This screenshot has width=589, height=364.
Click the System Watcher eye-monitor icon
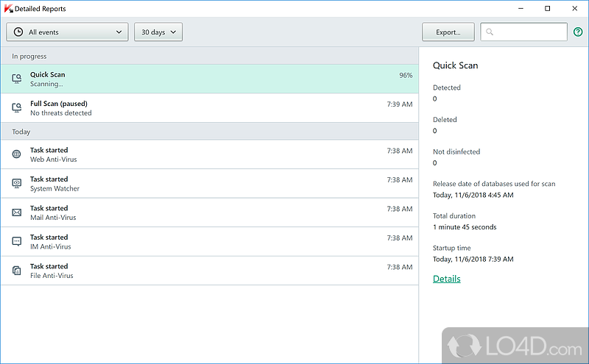[16, 183]
